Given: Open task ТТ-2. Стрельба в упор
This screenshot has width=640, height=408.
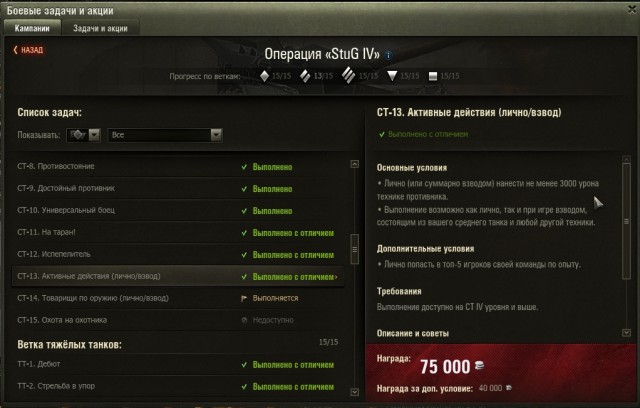Looking at the screenshot, I should pos(178,386).
